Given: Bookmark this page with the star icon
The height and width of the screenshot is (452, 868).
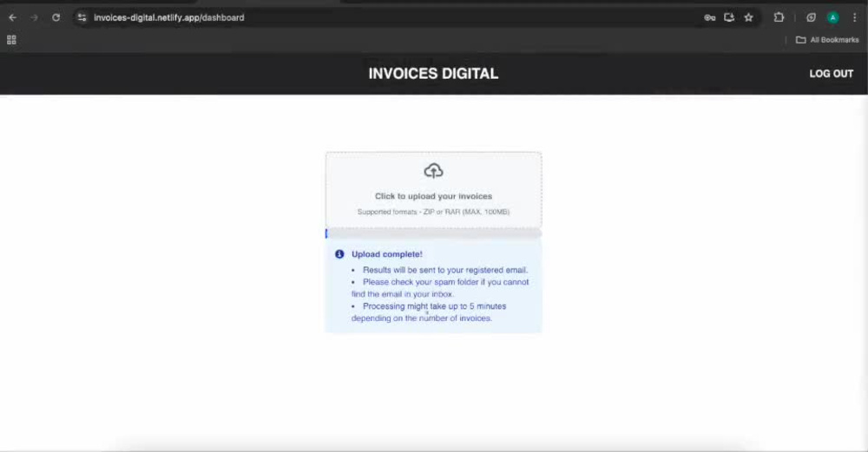Looking at the screenshot, I should 748,17.
